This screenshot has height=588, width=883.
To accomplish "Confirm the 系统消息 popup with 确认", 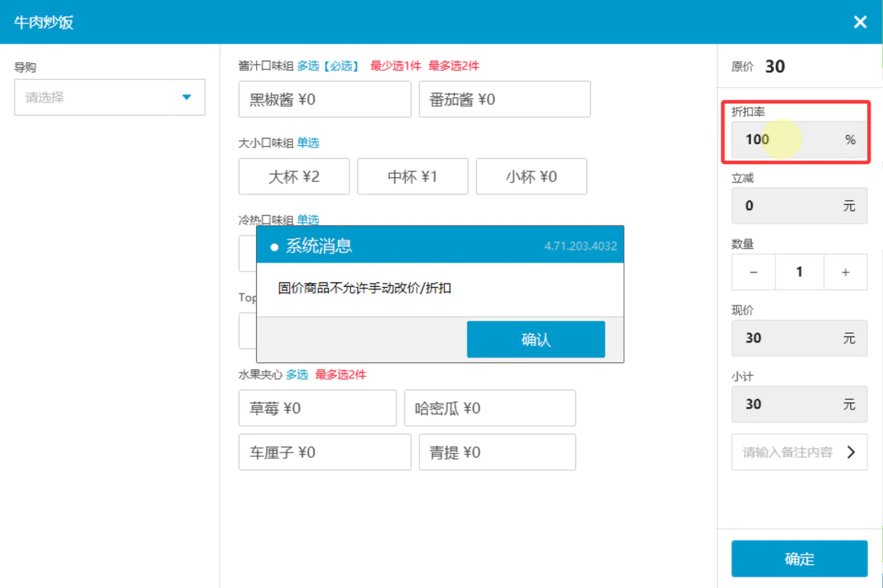I will coord(536,339).
